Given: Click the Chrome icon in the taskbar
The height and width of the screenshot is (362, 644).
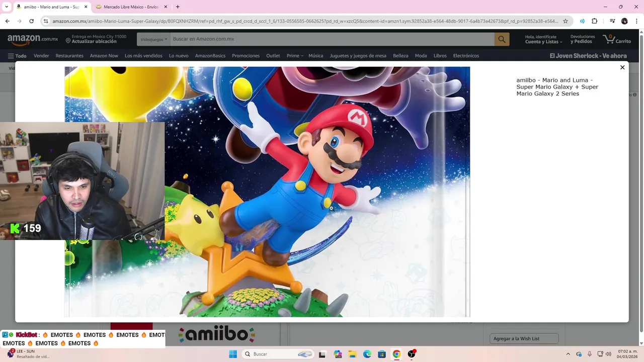Looking at the screenshot, I should tap(396, 354).
